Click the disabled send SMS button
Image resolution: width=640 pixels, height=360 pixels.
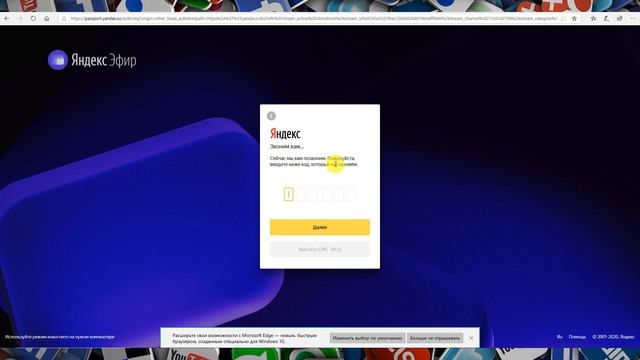(320, 249)
